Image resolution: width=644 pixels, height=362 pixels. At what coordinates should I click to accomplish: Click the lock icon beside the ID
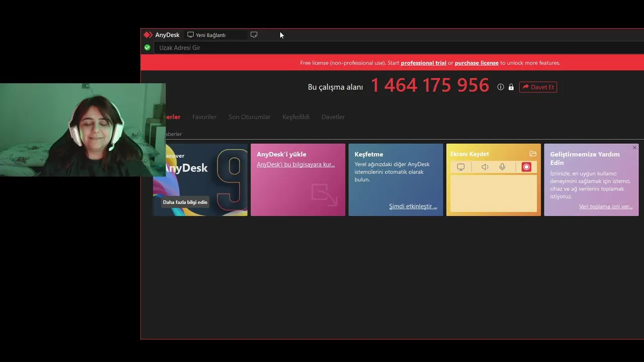[511, 87]
